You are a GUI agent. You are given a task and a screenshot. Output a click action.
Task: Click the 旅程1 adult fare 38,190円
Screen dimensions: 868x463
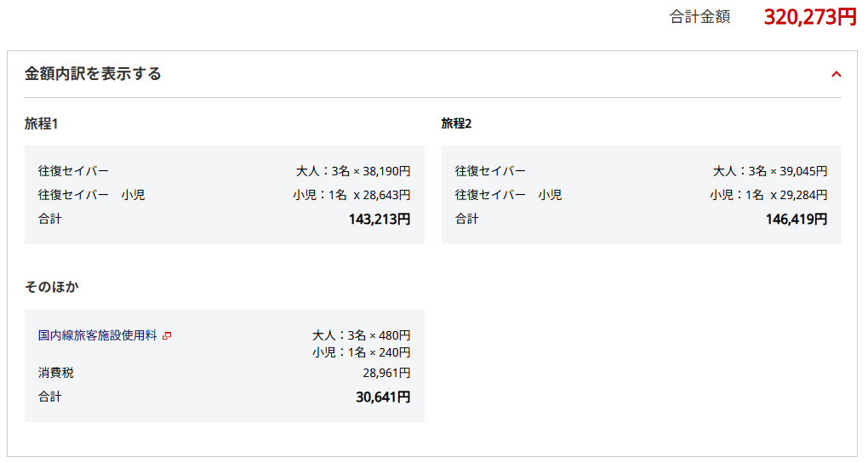385,171
